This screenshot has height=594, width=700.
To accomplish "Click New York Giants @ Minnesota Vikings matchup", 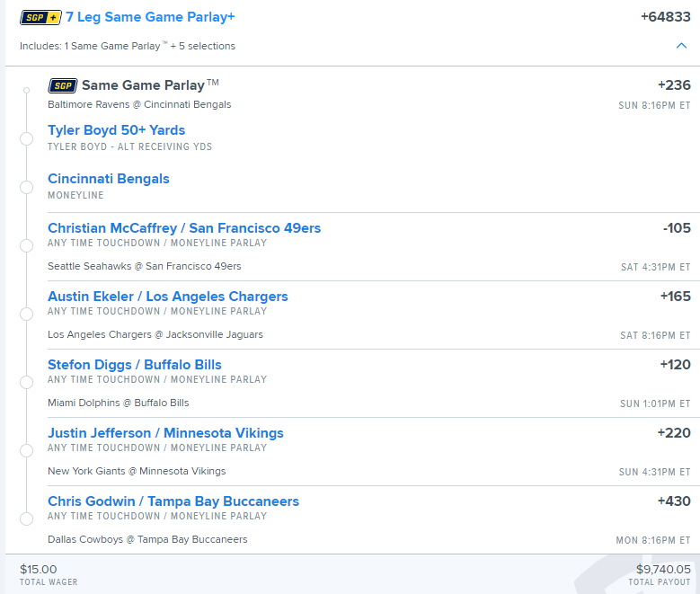I will pyautogui.click(x=137, y=471).
